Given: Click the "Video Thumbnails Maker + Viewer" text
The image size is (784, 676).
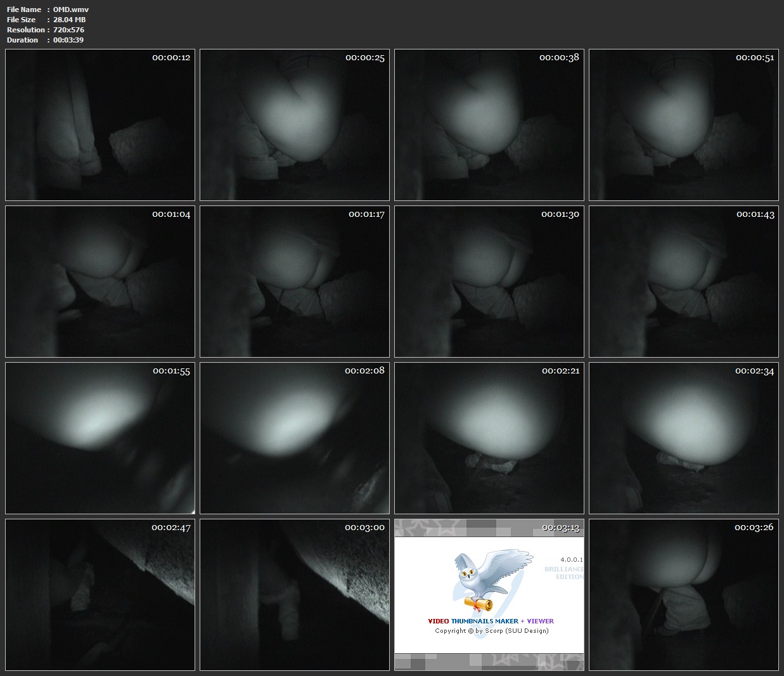Looking at the screenshot, I should point(491,621).
